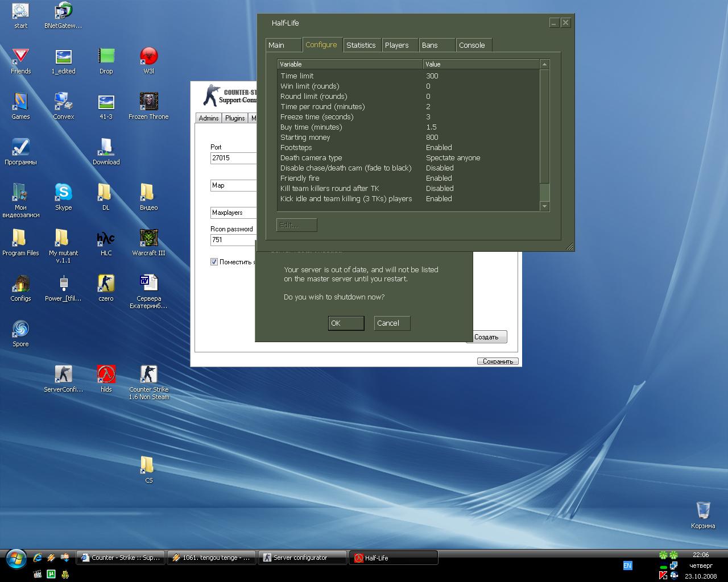Viewport: 728px width, 582px height.
Task: Switch to Server configurator taskbar button
Action: click(x=303, y=558)
